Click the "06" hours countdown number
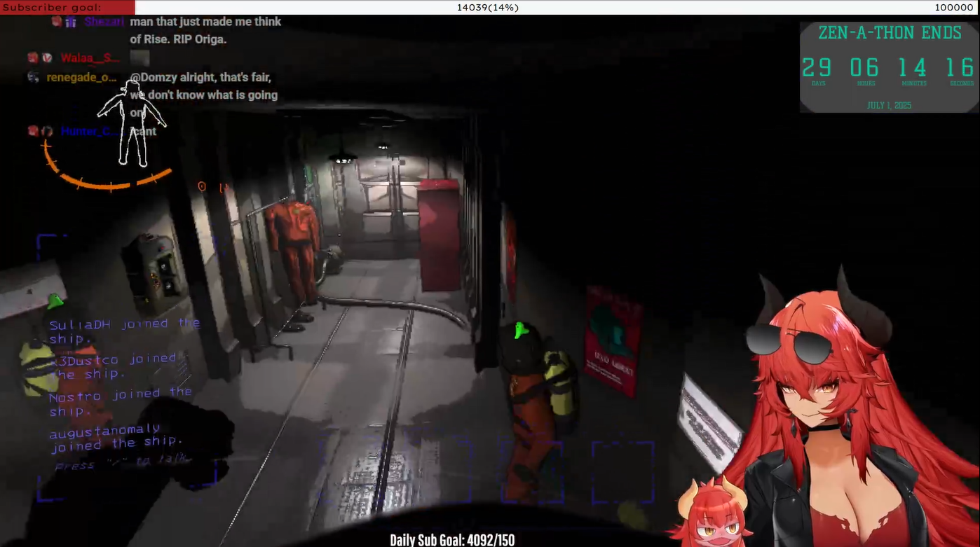 864,68
